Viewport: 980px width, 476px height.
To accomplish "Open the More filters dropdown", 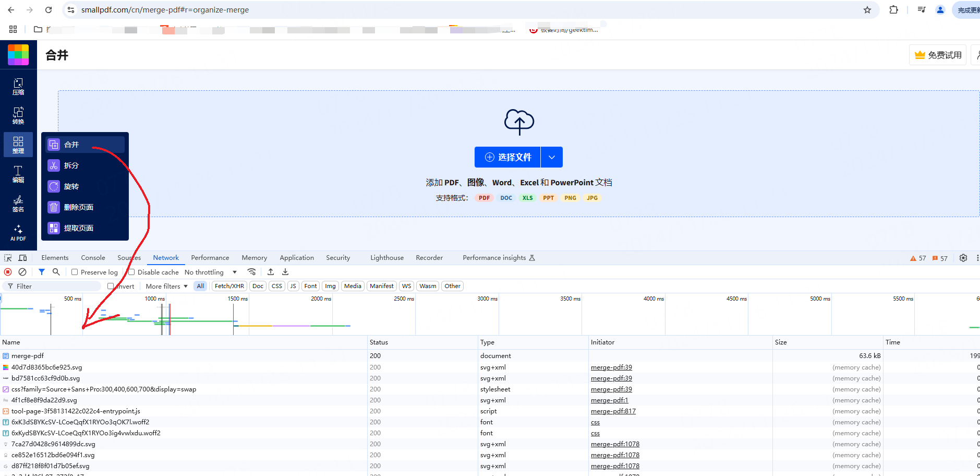I will pos(166,286).
